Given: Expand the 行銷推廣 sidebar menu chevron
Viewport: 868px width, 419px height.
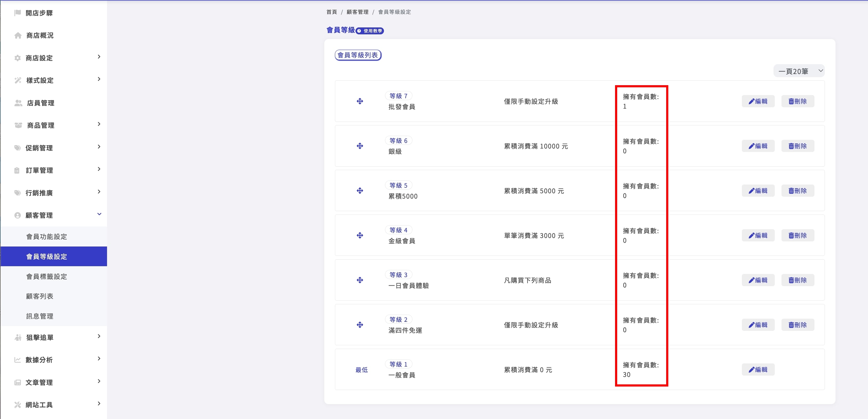Looking at the screenshot, I should coord(99,192).
